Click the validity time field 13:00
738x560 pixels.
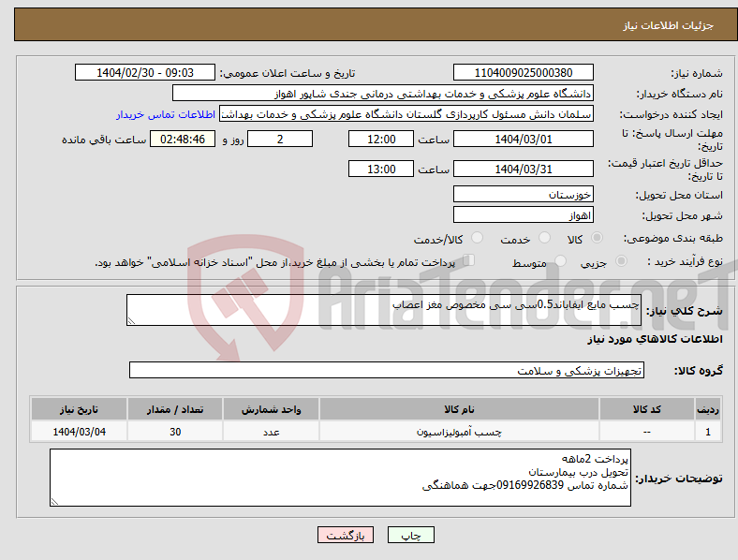point(381,169)
